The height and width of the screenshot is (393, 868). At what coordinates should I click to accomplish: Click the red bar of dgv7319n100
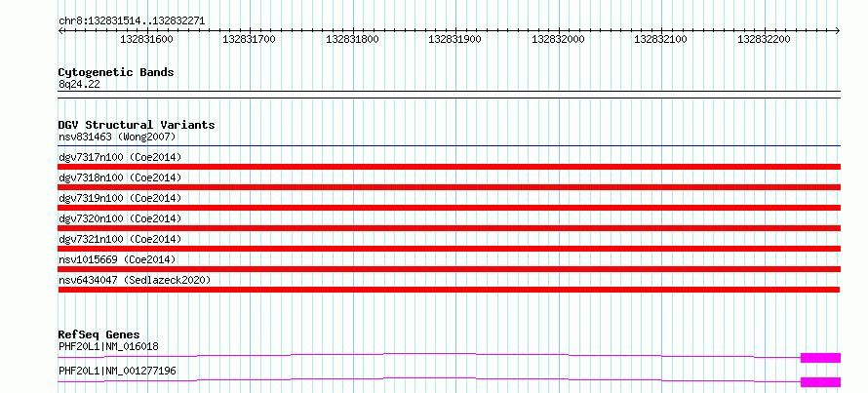pos(449,208)
